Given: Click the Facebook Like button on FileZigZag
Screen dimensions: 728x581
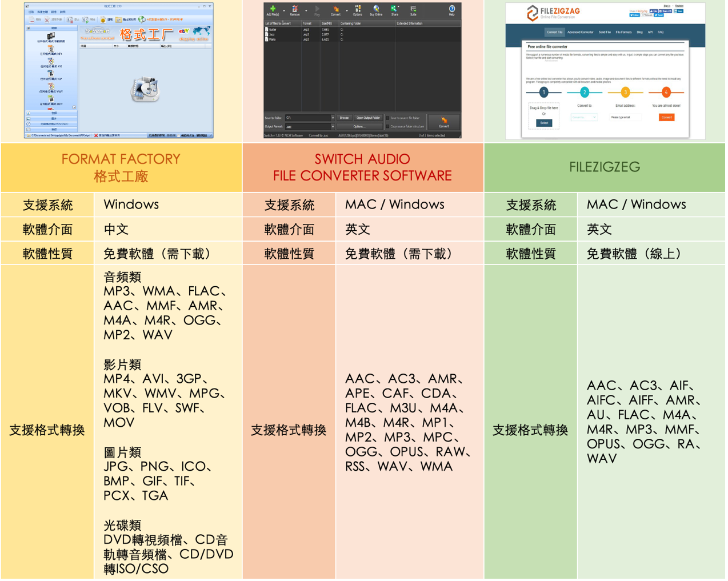Looking at the screenshot, I should [x=653, y=11].
